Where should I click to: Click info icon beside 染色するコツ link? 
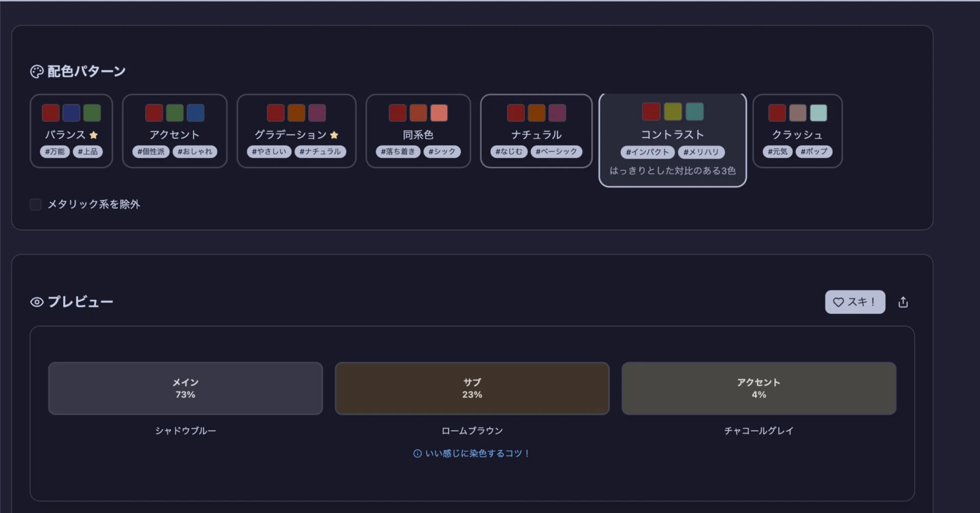click(x=418, y=453)
